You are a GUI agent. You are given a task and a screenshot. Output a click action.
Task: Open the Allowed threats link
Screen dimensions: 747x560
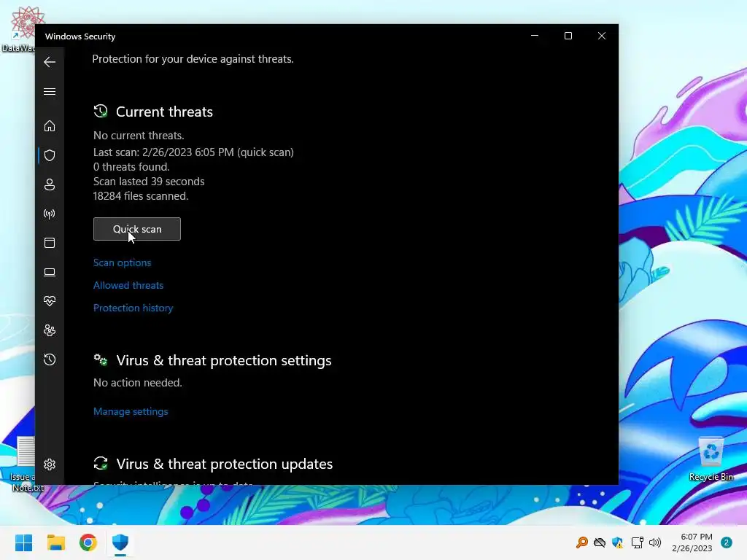coord(128,285)
